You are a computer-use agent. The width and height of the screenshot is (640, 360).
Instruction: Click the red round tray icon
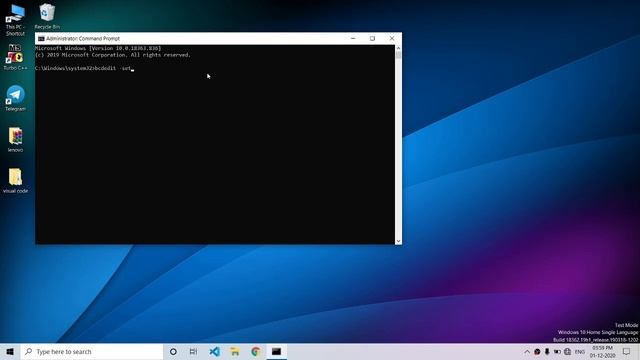point(537,352)
